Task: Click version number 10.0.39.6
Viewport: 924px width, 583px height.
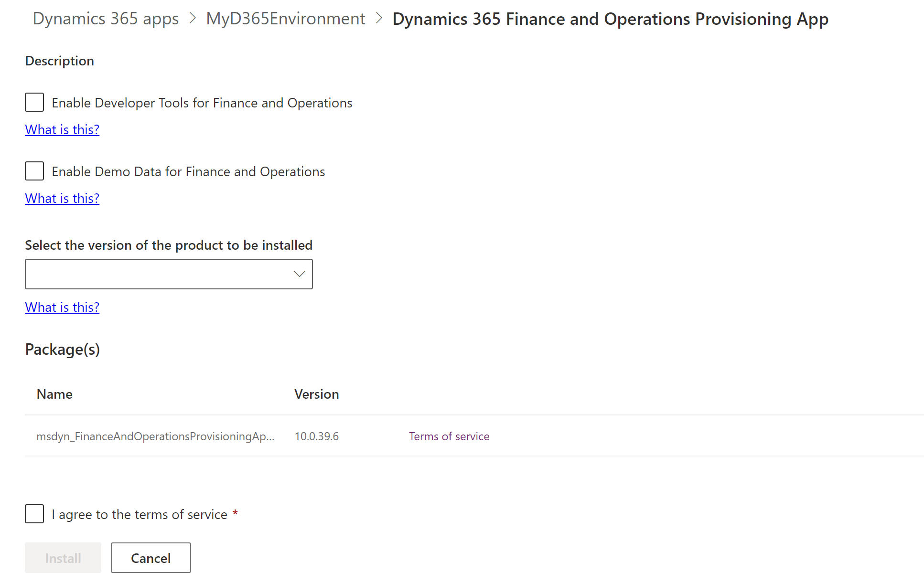Action: click(317, 436)
